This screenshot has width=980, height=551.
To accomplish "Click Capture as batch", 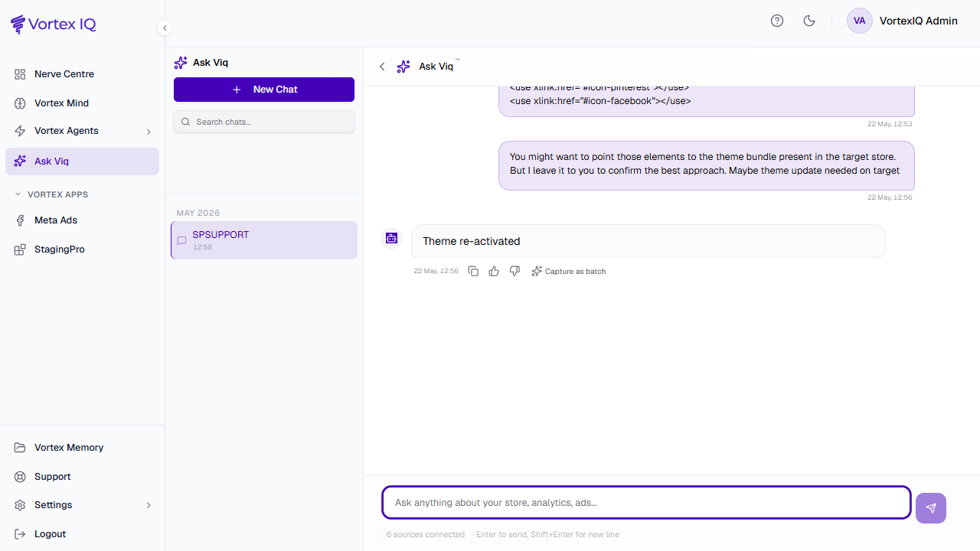I will coord(569,271).
